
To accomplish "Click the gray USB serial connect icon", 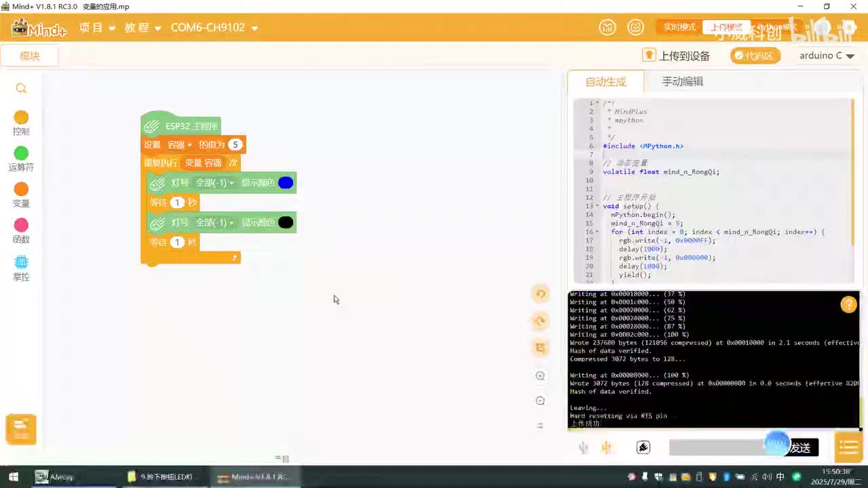I will point(584,447).
